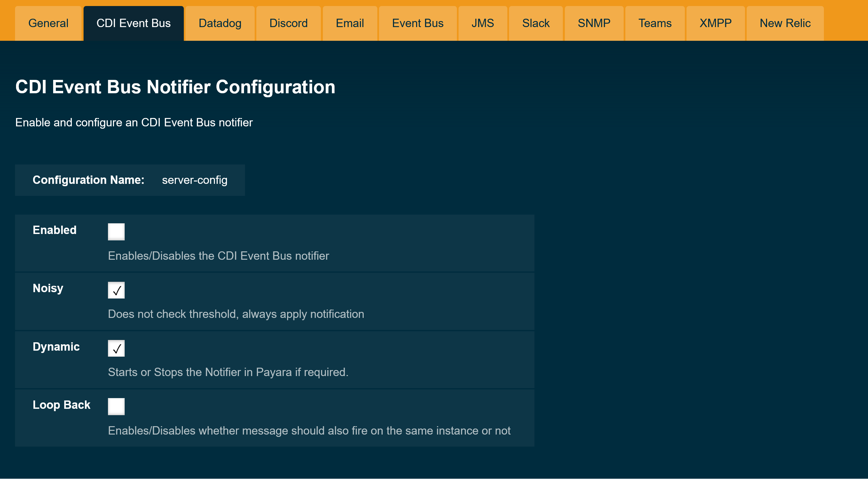
Task: Switch to the Event Bus tab
Action: [x=417, y=23]
